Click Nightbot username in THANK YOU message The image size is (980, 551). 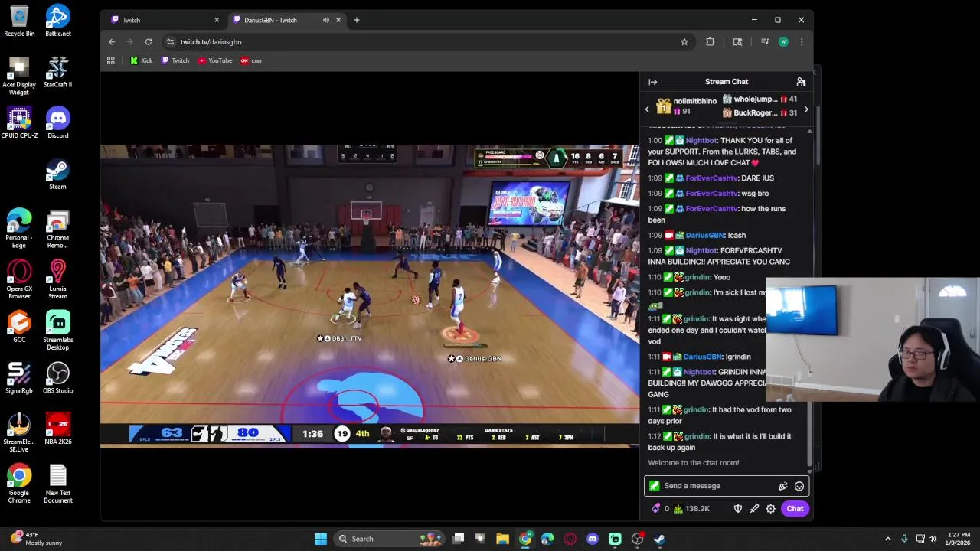click(701, 141)
